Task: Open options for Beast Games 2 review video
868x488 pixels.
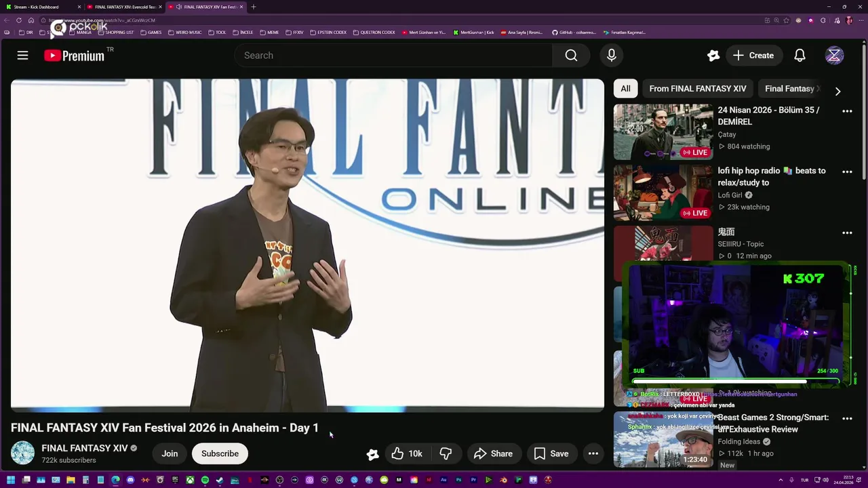Action: click(x=847, y=419)
